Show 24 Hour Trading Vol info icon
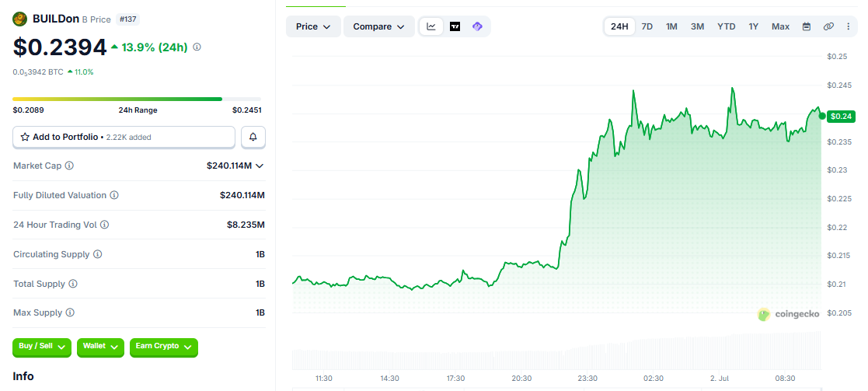The width and height of the screenshot is (868, 391). 104,225
